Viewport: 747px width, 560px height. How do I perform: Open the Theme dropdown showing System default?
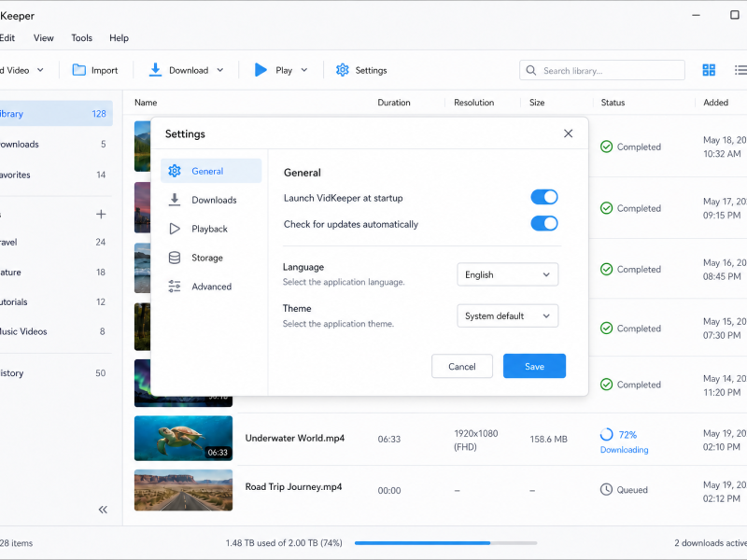[507, 315]
